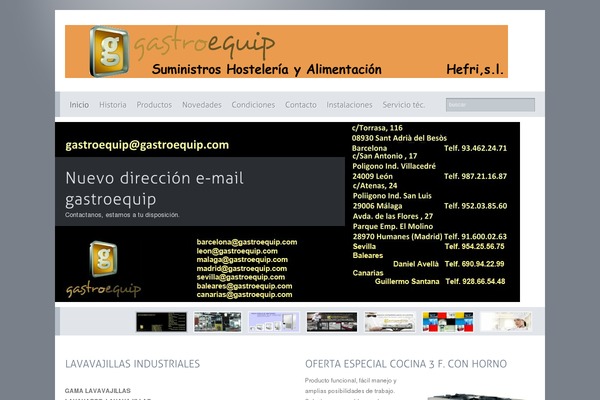Click the gastroequip 'g' logo in header banner

pos(109,51)
